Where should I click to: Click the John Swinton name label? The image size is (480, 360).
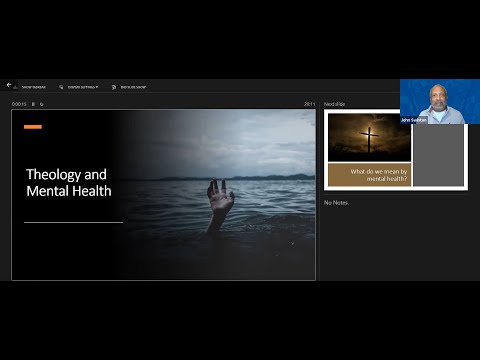(413, 120)
